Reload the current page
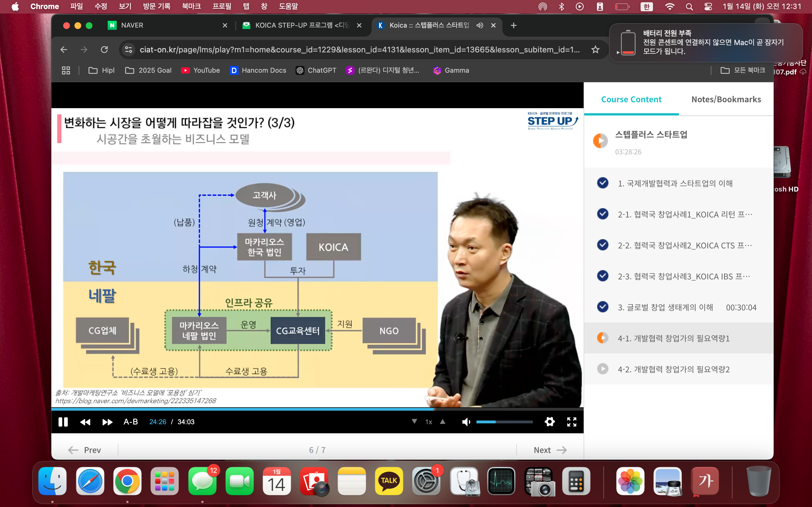The height and width of the screenshot is (507, 812). (104, 50)
